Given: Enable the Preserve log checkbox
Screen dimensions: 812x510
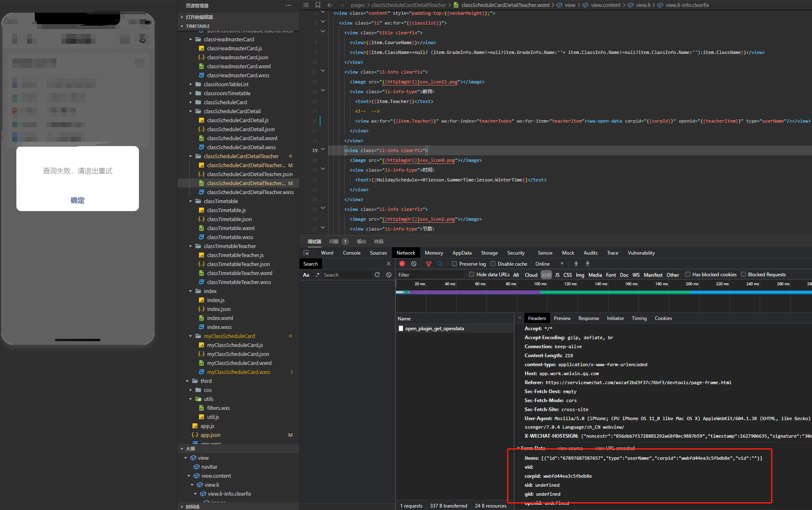Looking at the screenshot, I should point(454,264).
